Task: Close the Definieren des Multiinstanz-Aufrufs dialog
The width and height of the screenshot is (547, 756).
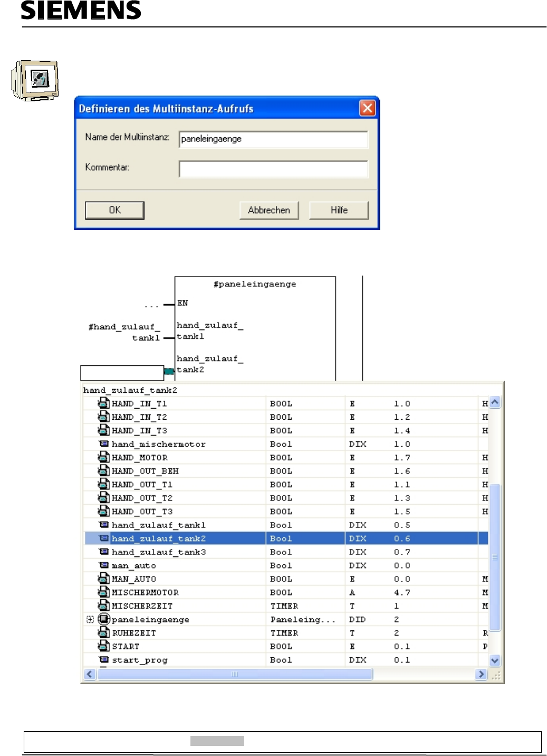Action: pyautogui.click(x=367, y=108)
